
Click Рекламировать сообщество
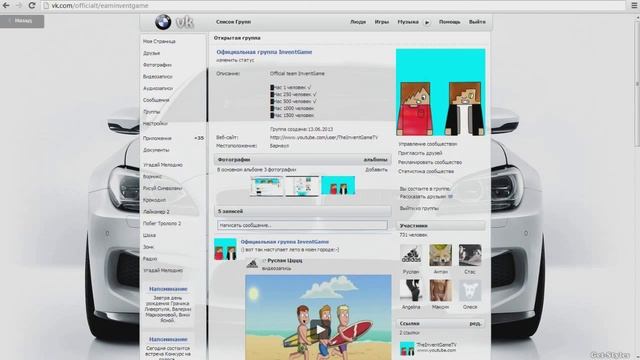click(430, 162)
